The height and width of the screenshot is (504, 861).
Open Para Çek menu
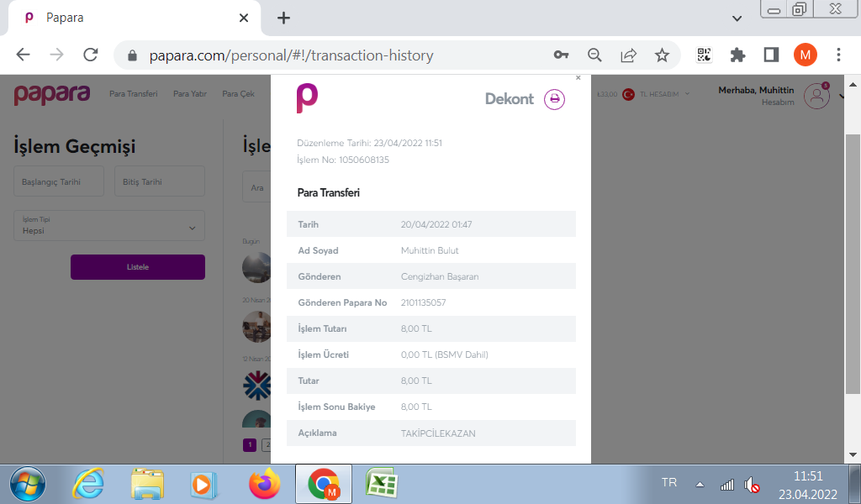point(238,94)
